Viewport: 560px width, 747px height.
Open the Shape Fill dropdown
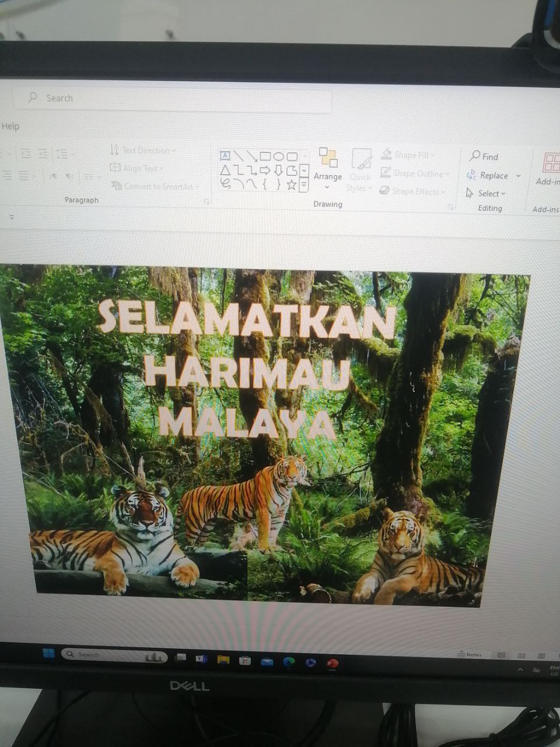tap(408, 155)
